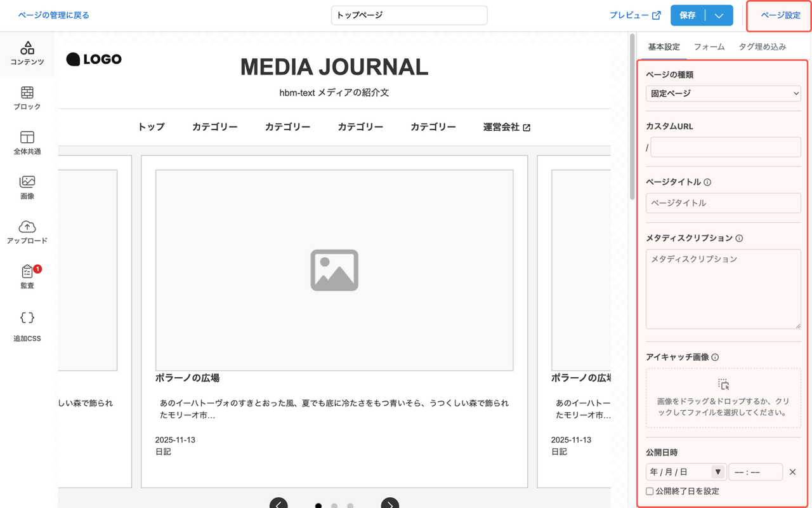The width and height of the screenshot is (812, 508).
Task: Open the コンテンツ panel in the sidebar
Action: click(27, 54)
